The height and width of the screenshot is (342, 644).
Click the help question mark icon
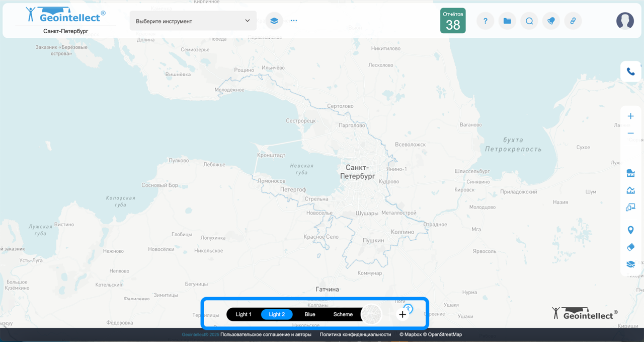click(x=485, y=21)
